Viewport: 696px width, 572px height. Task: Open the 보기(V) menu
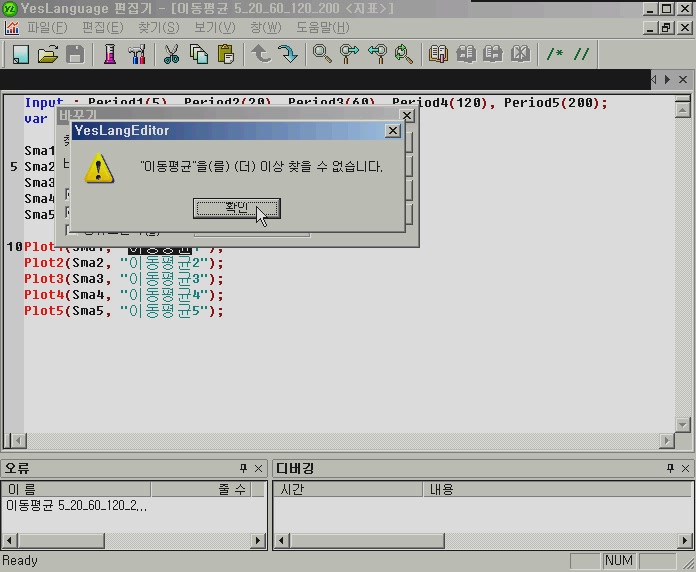coord(214,27)
